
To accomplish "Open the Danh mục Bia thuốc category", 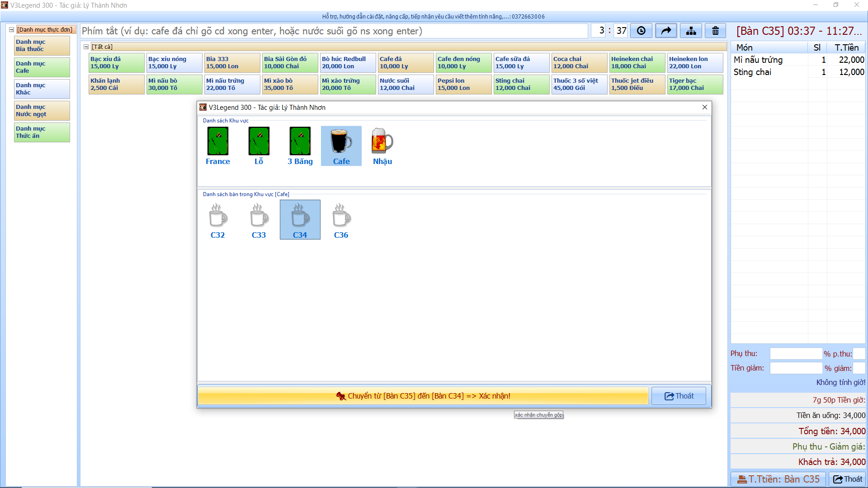I will click(42, 46).
